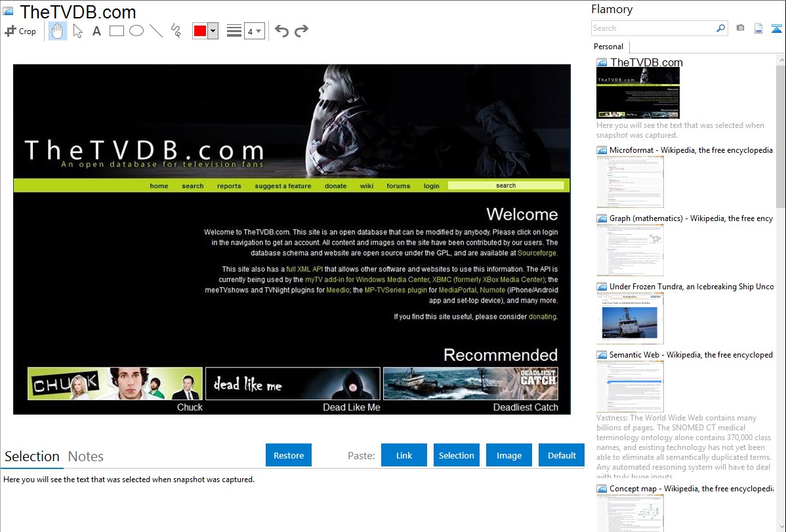Pick the rectangle shape tool
Screen dimensions: 786x532
[116, 31]
